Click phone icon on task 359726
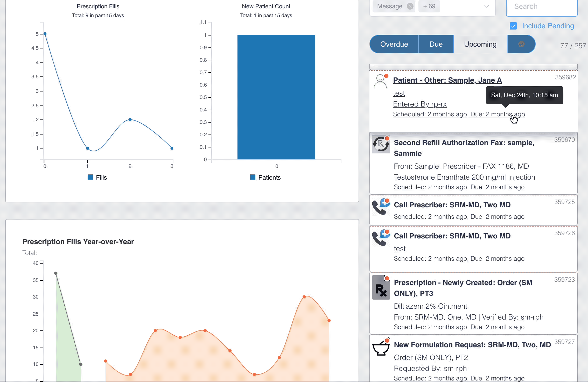588x382 pixels. pos(381,238)
